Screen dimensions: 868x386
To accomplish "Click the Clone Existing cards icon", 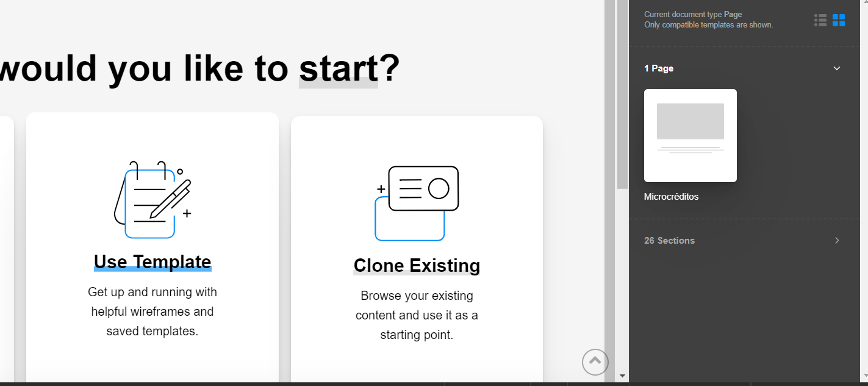I will tap(417, 203).
